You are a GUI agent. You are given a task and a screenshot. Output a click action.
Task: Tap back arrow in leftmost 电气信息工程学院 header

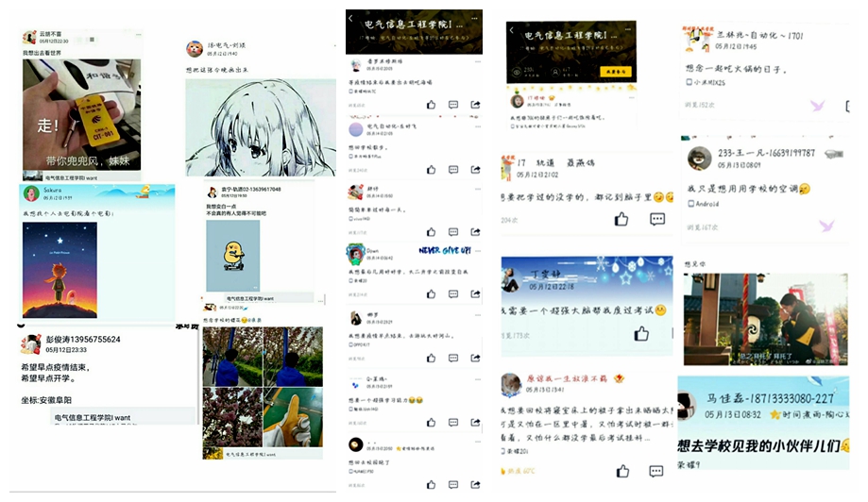350,19
